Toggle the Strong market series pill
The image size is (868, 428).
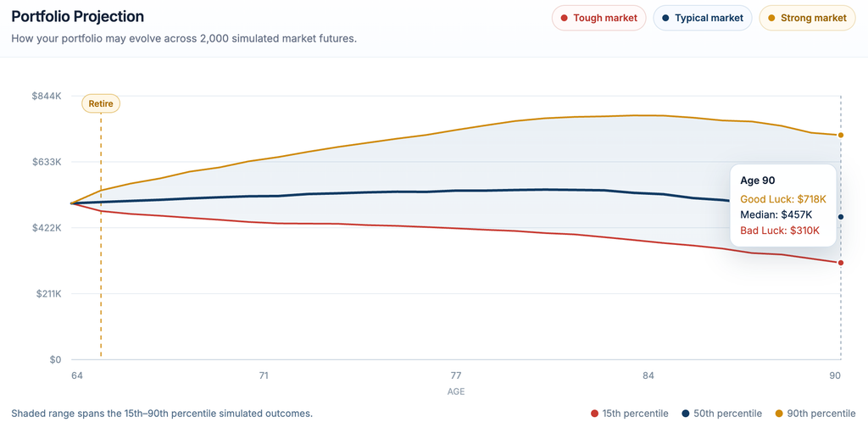807,18
